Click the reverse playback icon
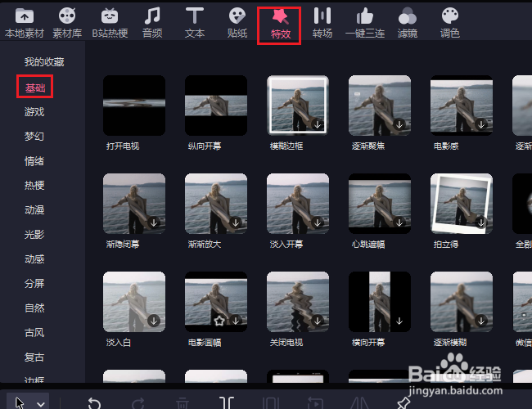532x409 pixels. 315,403
